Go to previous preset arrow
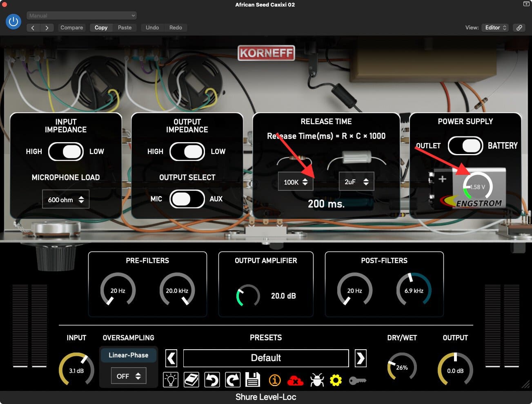532x404 pixels. 171,358
